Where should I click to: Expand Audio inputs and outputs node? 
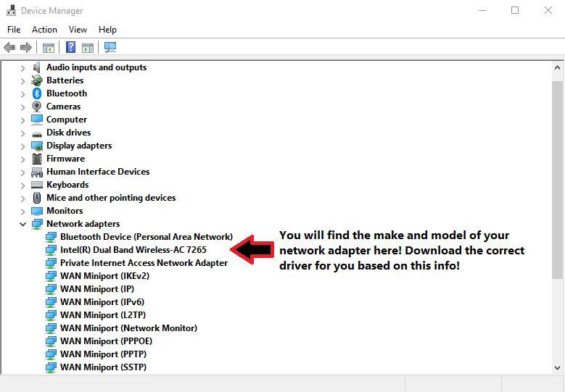tap(22, 67)
